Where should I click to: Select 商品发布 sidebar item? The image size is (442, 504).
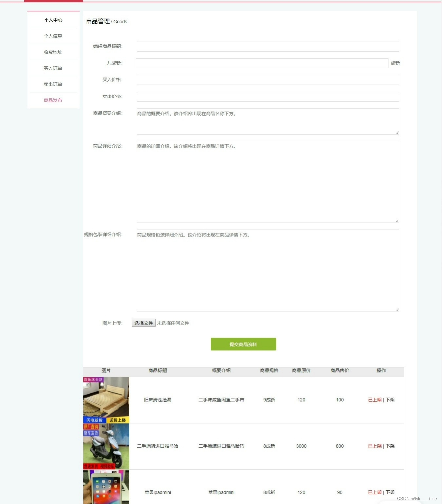pos(53,100)
